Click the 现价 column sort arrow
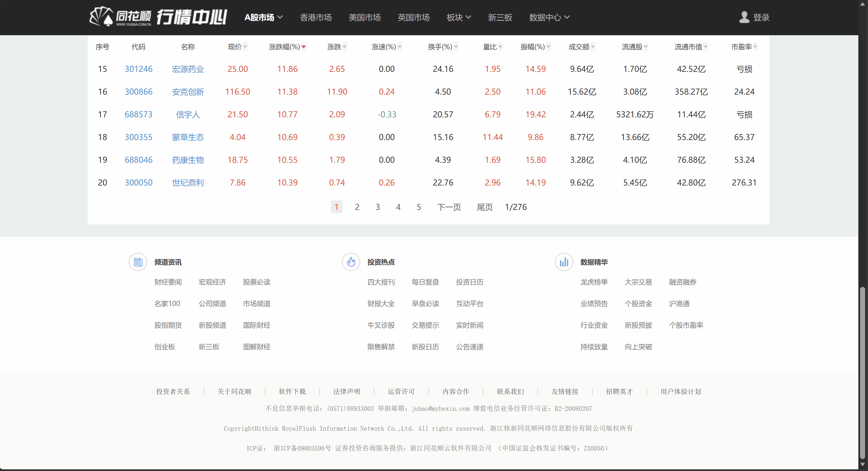 pyautogui.click(x=245, y=47)
